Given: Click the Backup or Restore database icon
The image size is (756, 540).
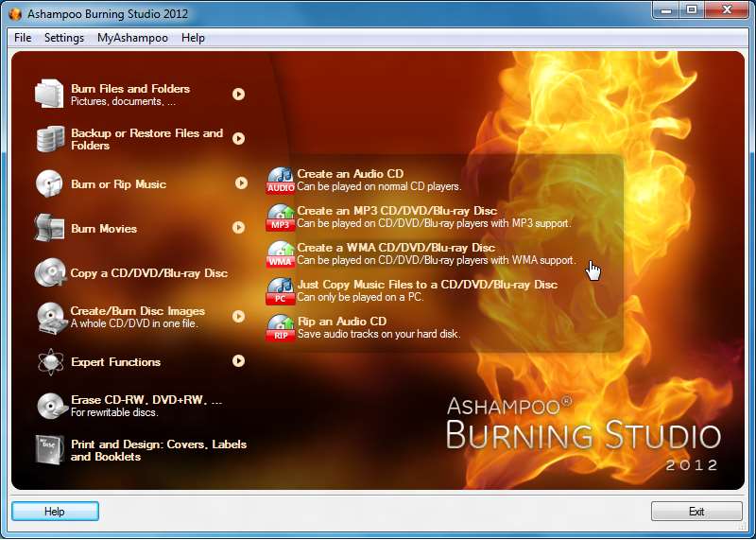Looking at the screenshot, I should click(x=50, y=139).
